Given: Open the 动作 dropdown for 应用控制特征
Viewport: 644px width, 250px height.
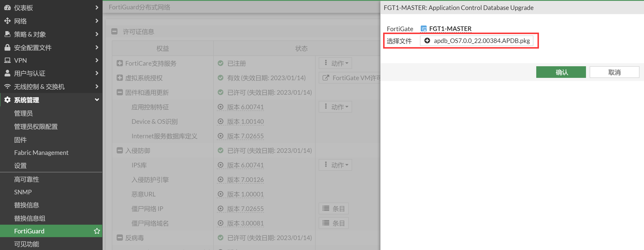Looking at the screenshot, I should click(x=335, y=107).
